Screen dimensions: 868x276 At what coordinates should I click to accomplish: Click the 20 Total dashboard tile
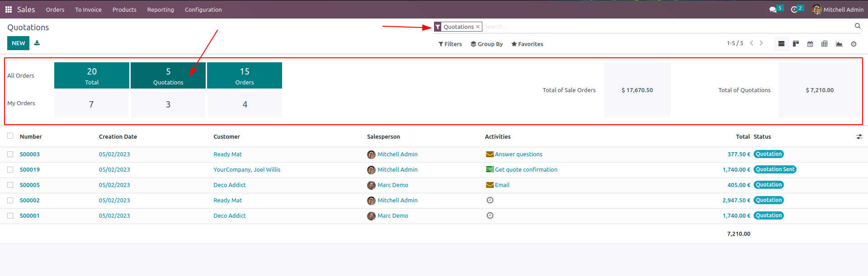click(92, 75)
